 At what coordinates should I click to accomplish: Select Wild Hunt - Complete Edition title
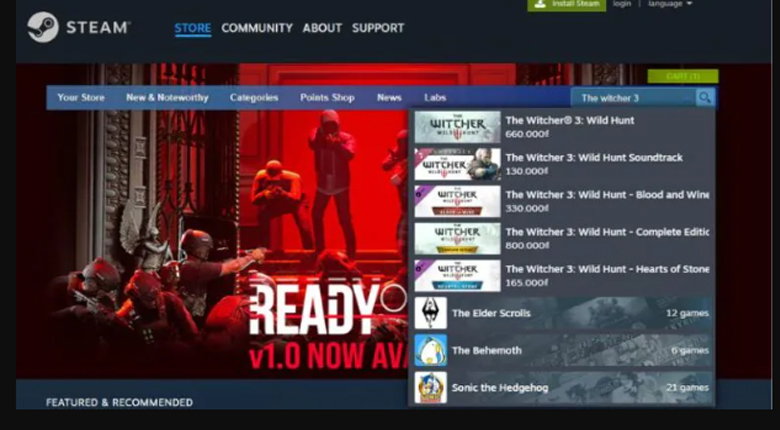pos(607,232)
